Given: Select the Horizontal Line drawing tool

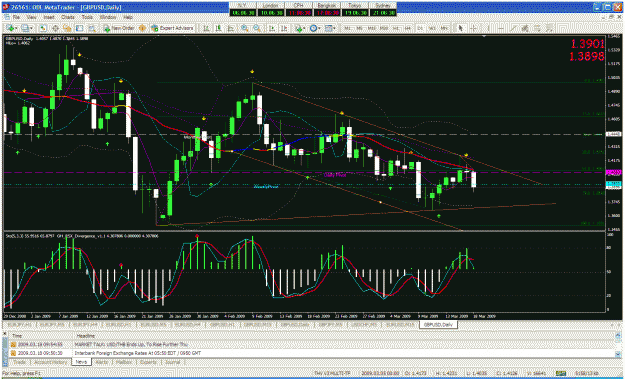Looking at the screenshot, I should [x=501, y=28].
